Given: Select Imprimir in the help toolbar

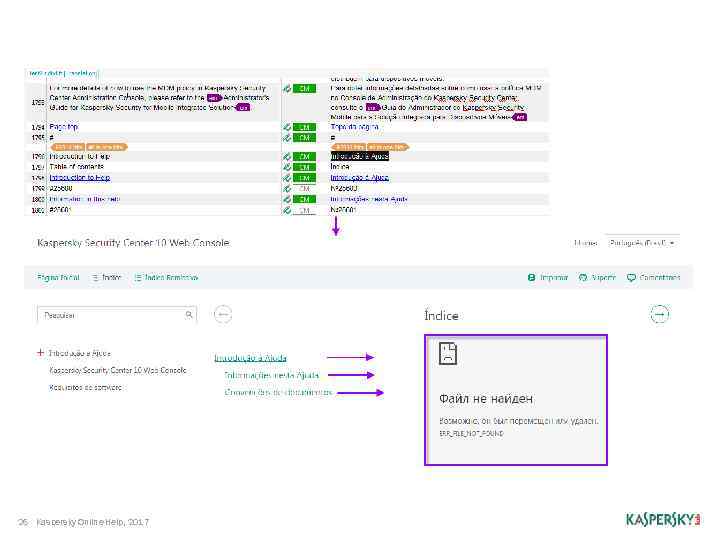Looking at the screenshot, I should (x=548, y=277).
